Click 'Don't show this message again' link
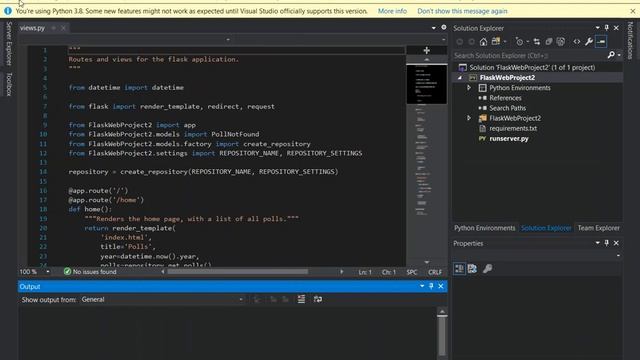This screenshot has width=640, height=360. (462, 11)
